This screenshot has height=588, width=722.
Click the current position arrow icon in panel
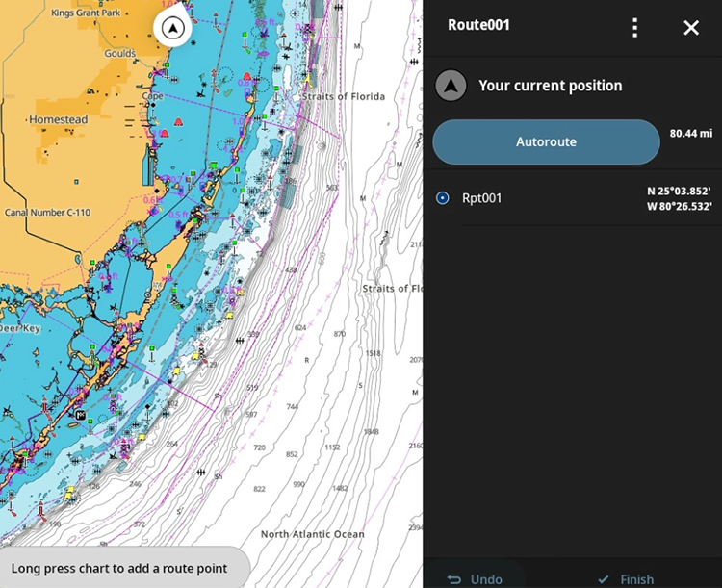(451, 86)
